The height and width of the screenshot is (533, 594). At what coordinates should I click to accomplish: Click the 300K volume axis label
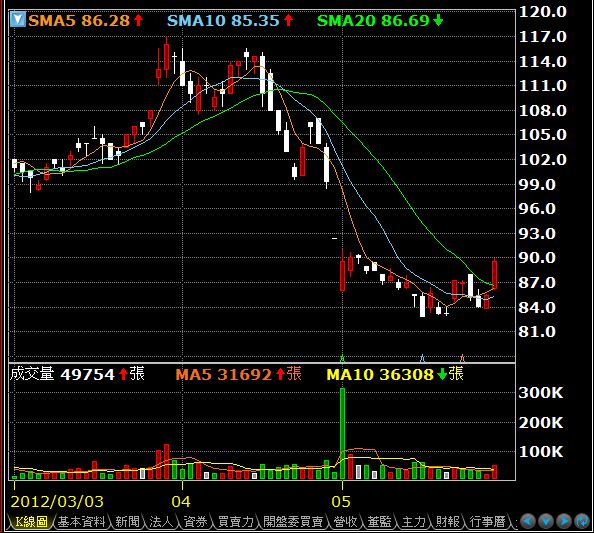pyautogui.click(x=541, y=392)
